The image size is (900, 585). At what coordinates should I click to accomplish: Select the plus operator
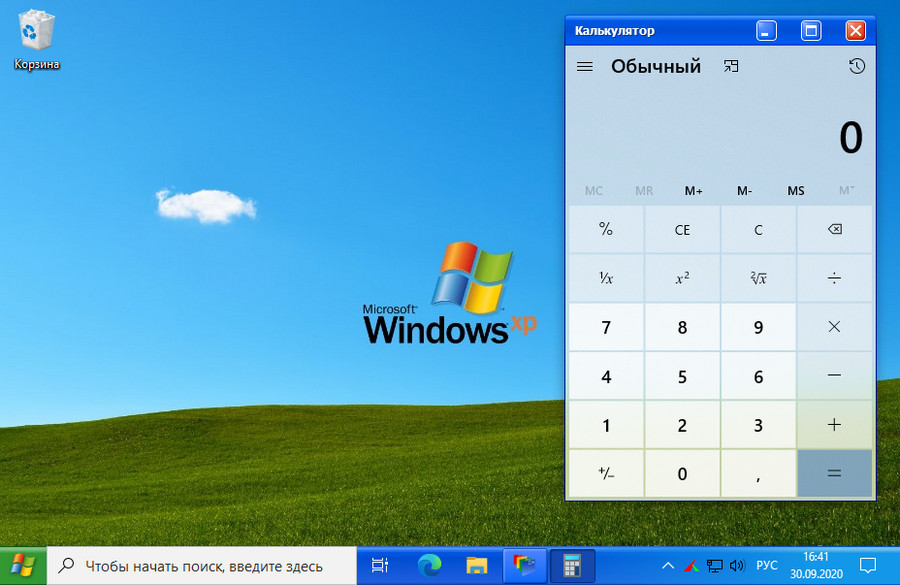(835, 425)
